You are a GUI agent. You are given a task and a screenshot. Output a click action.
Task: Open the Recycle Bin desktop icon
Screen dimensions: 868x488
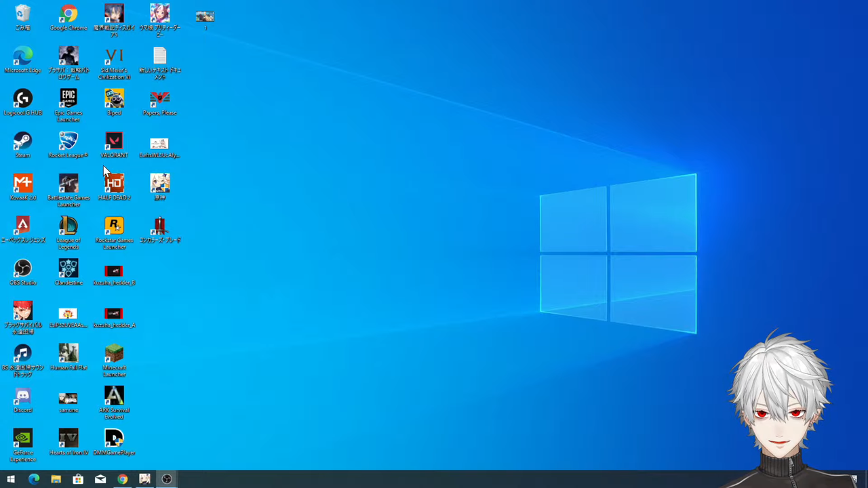pyautogui.click(x=22, y=18)
